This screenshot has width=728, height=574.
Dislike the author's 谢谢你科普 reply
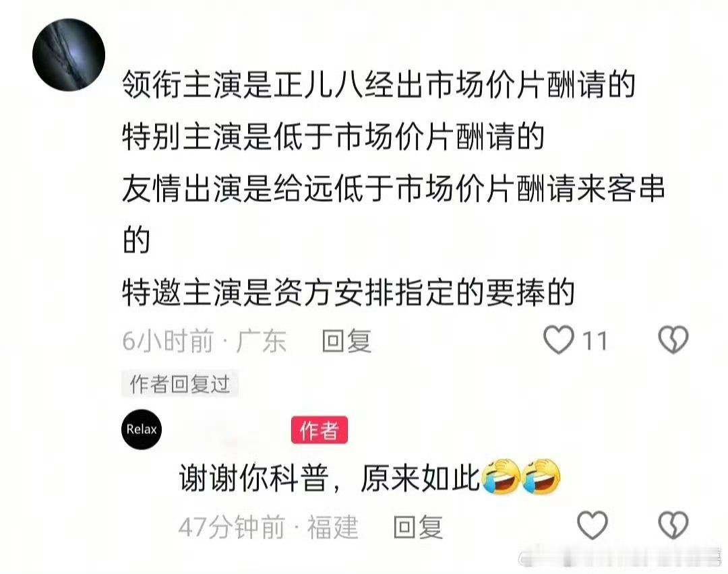pyautogui.click(x=673, y=525)
